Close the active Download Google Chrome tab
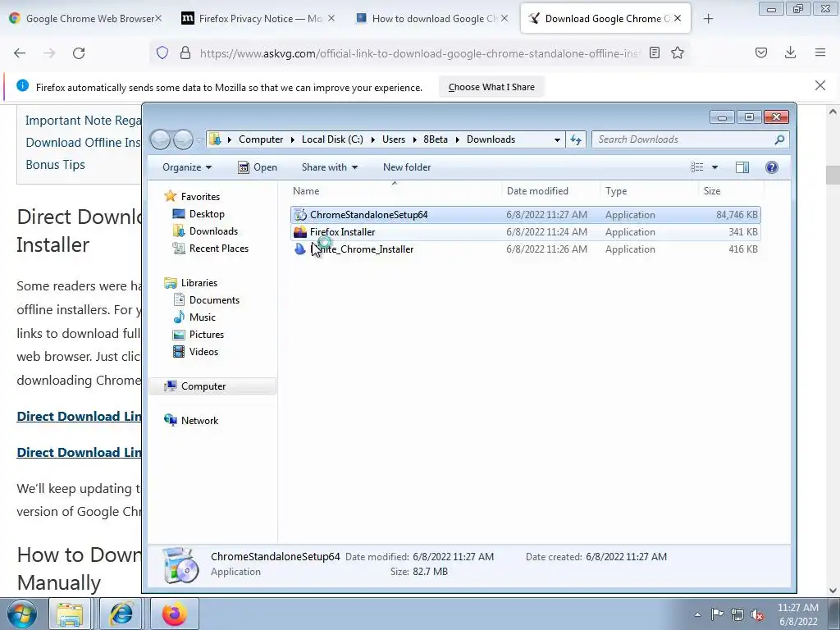840x630 pixels. pyautogui.click(x=678, y=18)
